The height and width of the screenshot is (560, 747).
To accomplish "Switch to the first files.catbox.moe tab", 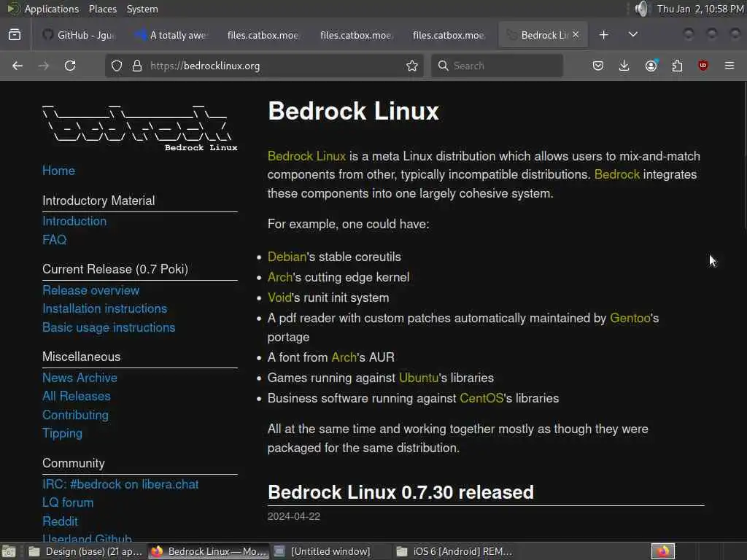I will (x=263, y=35).
